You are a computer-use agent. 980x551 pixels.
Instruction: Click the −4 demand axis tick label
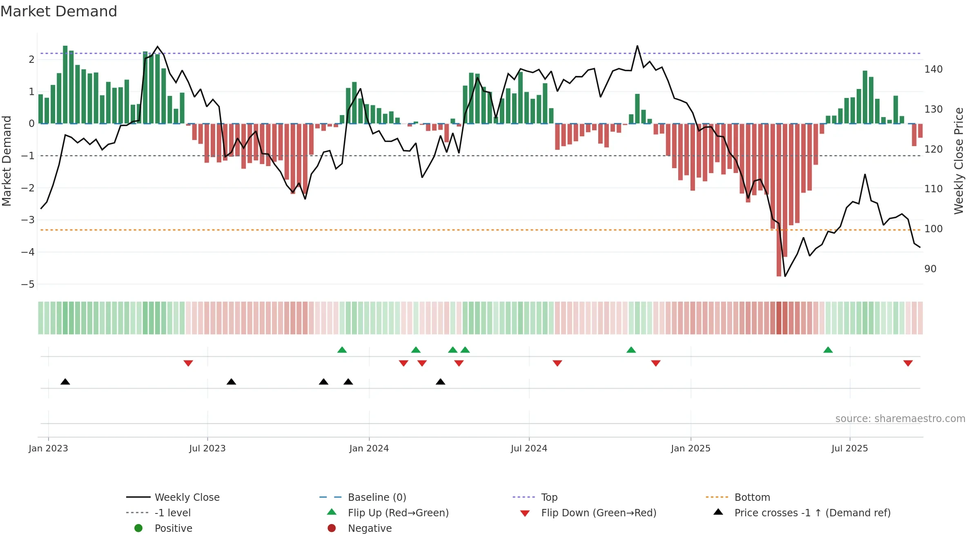point(28,252)
